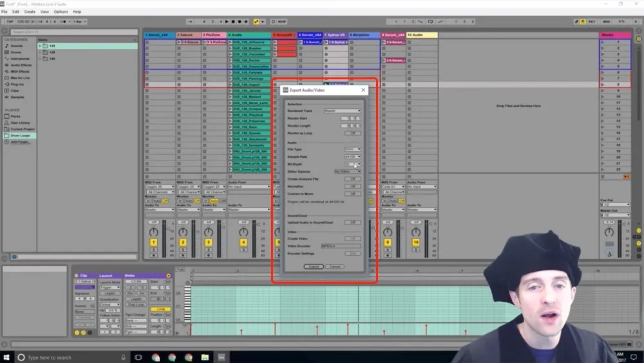Click the Video Encoder field
Screen dimensions: 644x363
pyautogui.click(x=341, y=246)
